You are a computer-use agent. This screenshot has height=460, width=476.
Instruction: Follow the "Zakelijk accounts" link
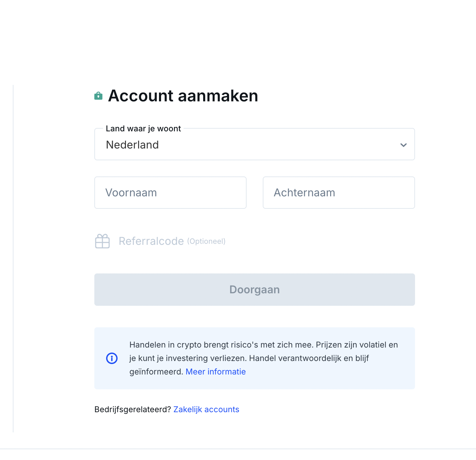pos(206,409)
